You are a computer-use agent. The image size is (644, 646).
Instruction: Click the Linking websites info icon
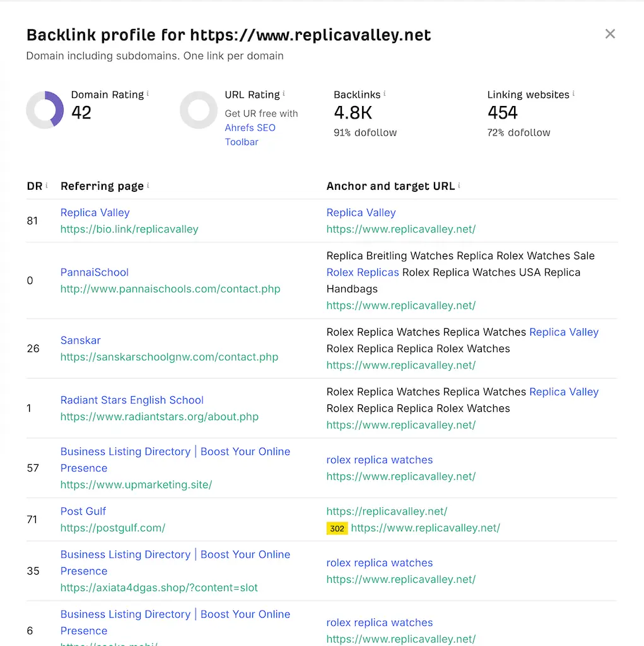click(573, 93)
